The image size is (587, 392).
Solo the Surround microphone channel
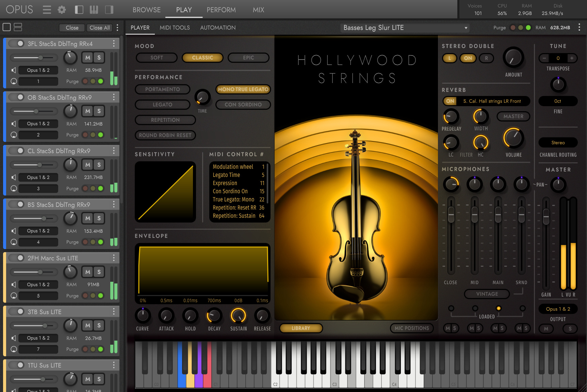tap(526, 328)
